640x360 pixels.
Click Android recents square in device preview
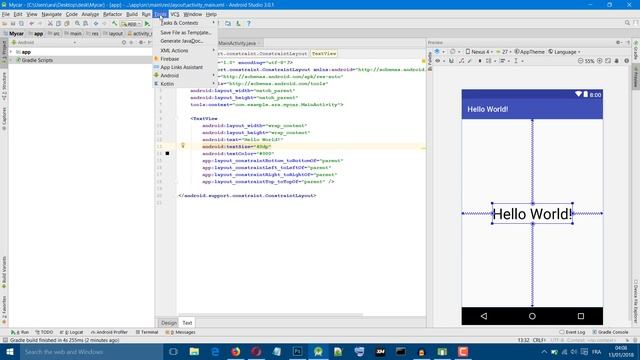[x=581, y=316]
